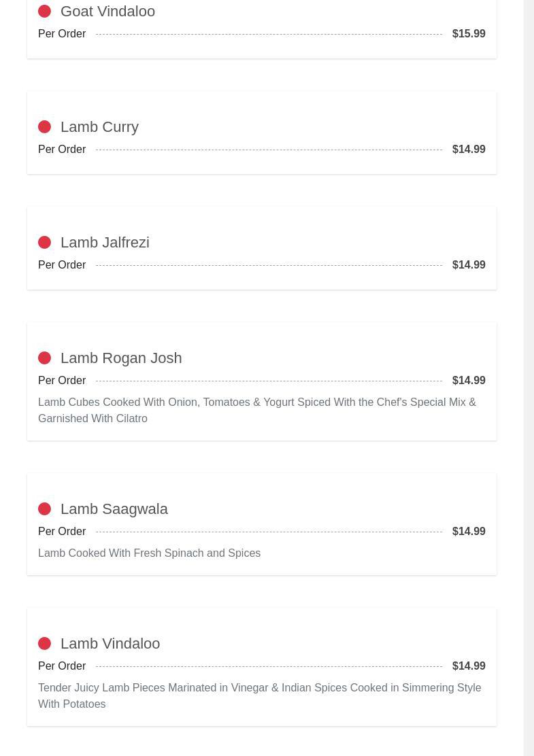Click the red dot beside Lamb Saagwala
Screen dimensions: 534x756
point(44,509)
